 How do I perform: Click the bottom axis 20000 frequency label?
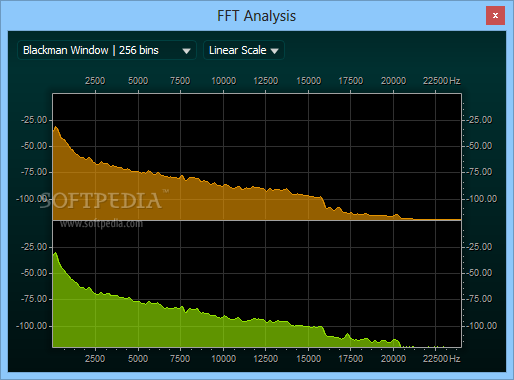(x=393, y=359)
